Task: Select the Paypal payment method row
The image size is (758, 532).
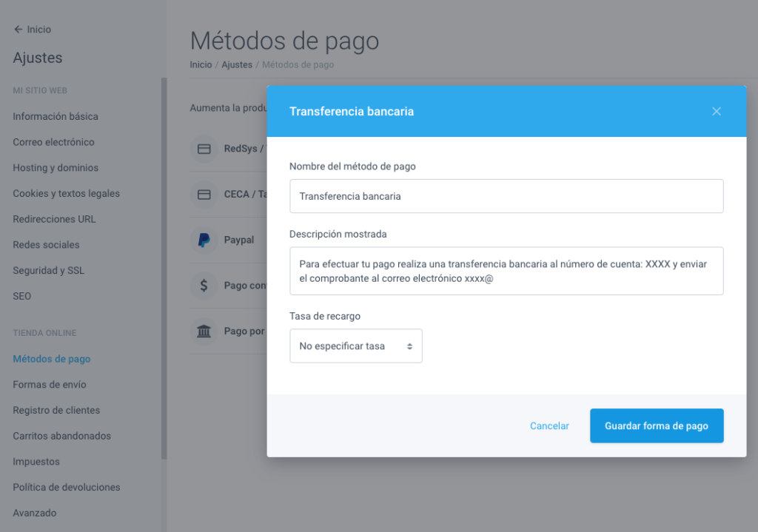Action: [x=228, y=240]
